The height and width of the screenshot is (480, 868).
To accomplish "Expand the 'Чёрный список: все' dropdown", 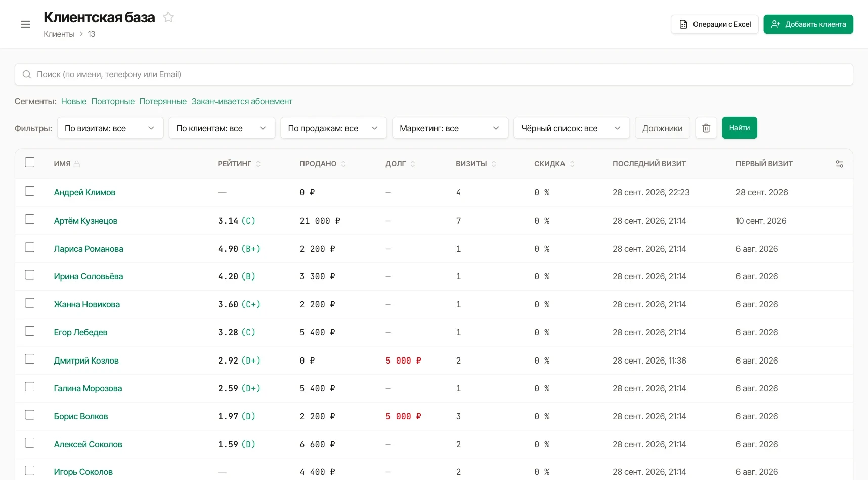I will point(572,128).
